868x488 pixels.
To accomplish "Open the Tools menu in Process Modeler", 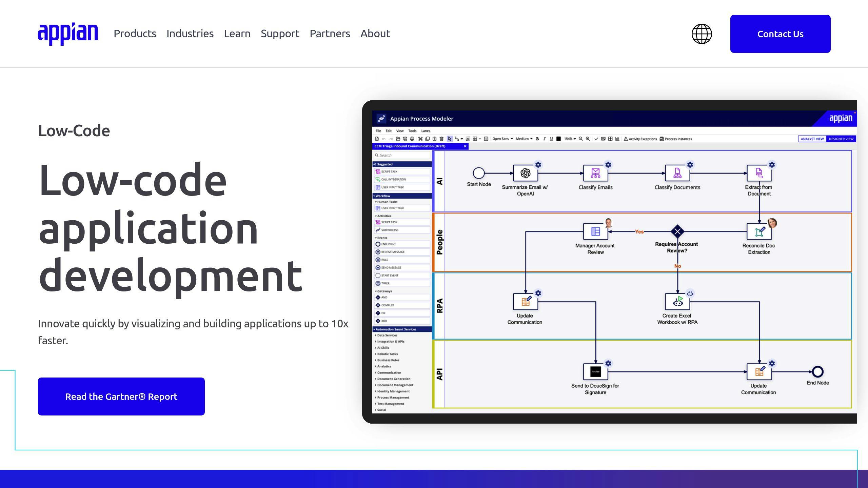I will [412, 131].
